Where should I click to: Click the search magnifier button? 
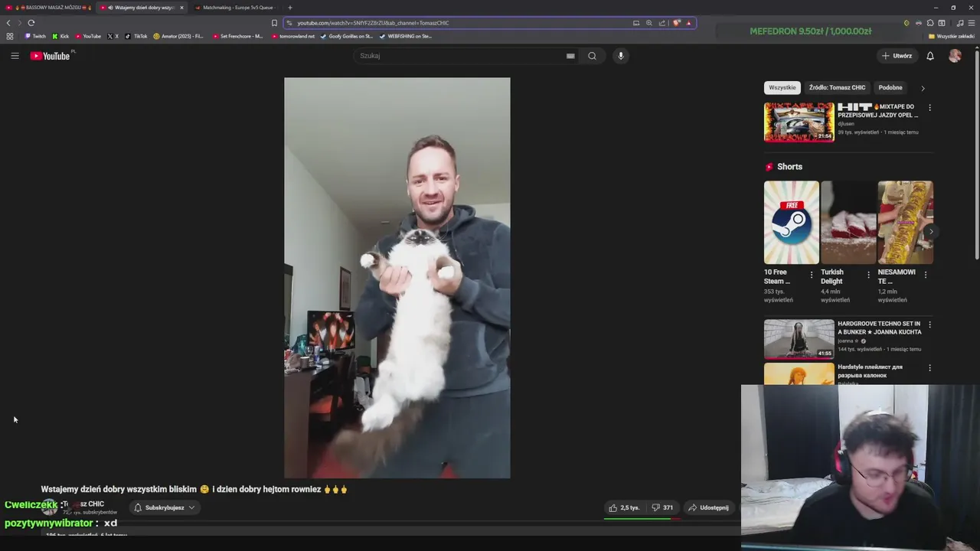[x=592, y=56]
